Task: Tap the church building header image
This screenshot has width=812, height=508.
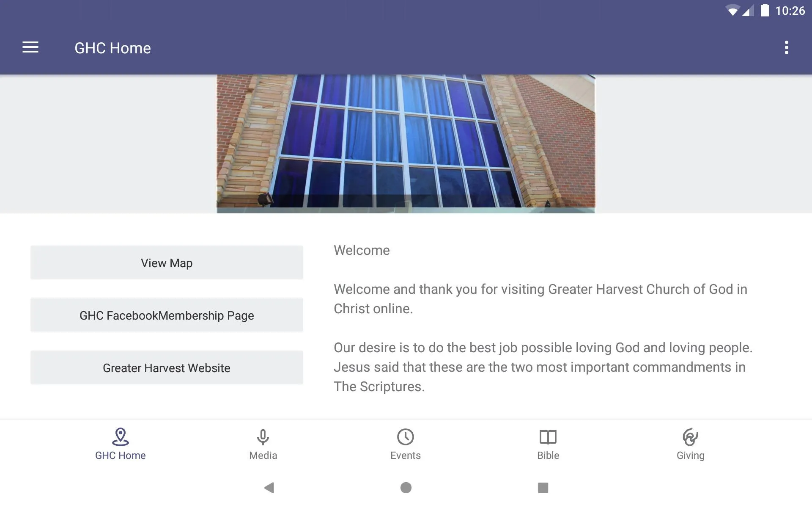Action: [x=406, y=144]
